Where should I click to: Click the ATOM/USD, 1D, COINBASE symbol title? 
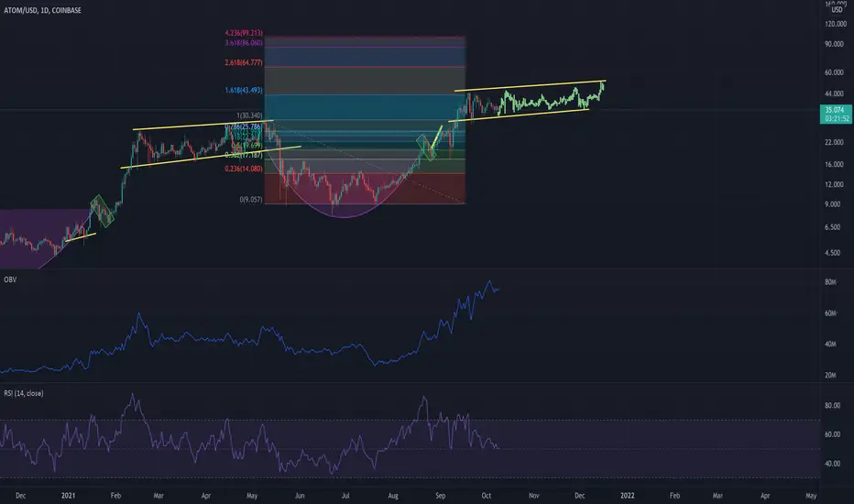42,10
